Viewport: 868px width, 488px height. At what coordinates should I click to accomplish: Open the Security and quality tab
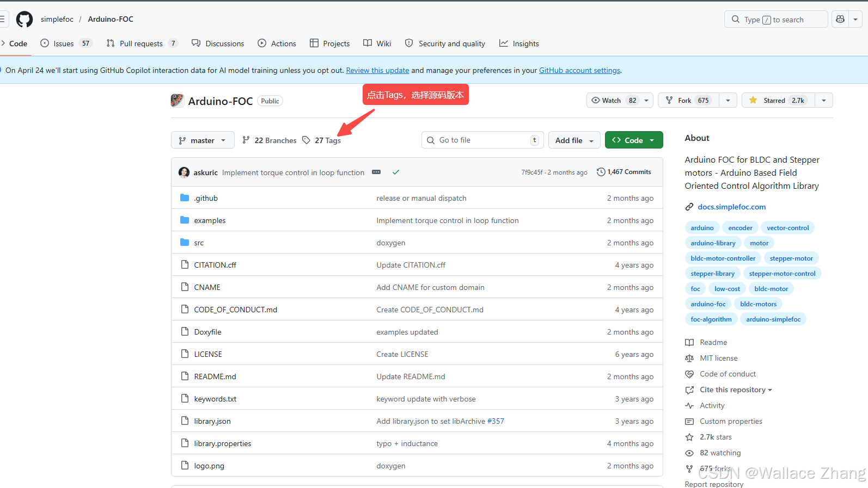445,44
